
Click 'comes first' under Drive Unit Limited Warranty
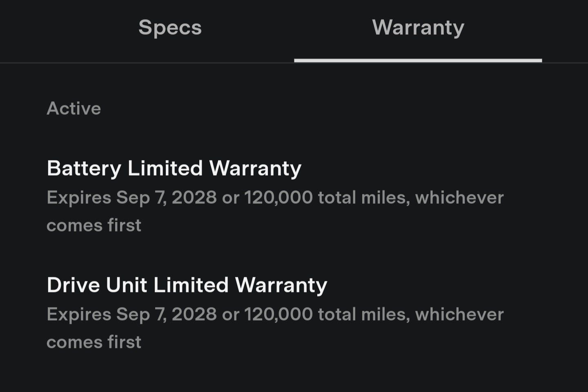(x=94, y=342)
